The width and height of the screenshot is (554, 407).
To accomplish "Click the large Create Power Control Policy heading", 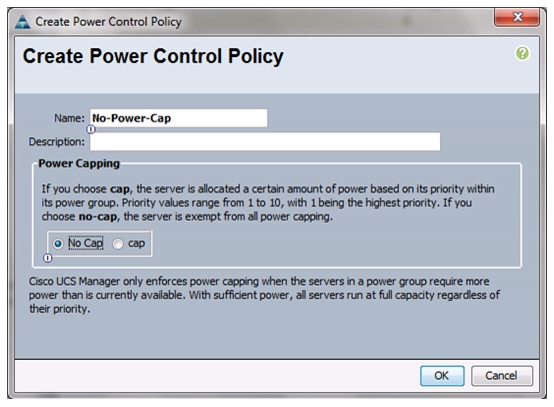I will point(153,56).
